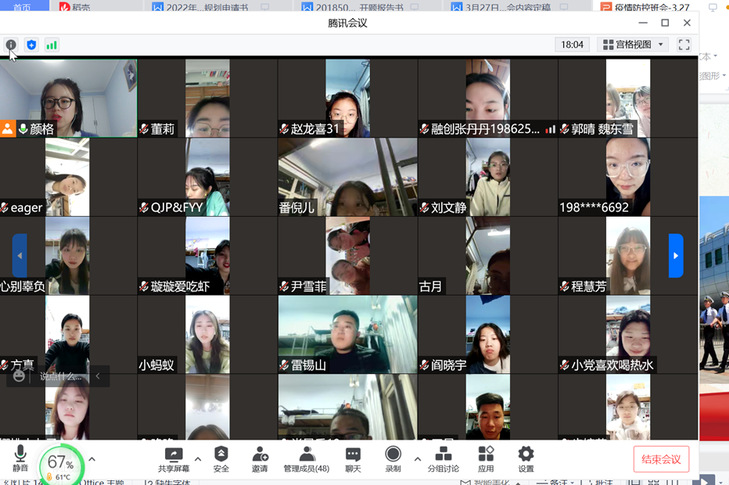Click the meeting info icon

[x=11, y=45]
